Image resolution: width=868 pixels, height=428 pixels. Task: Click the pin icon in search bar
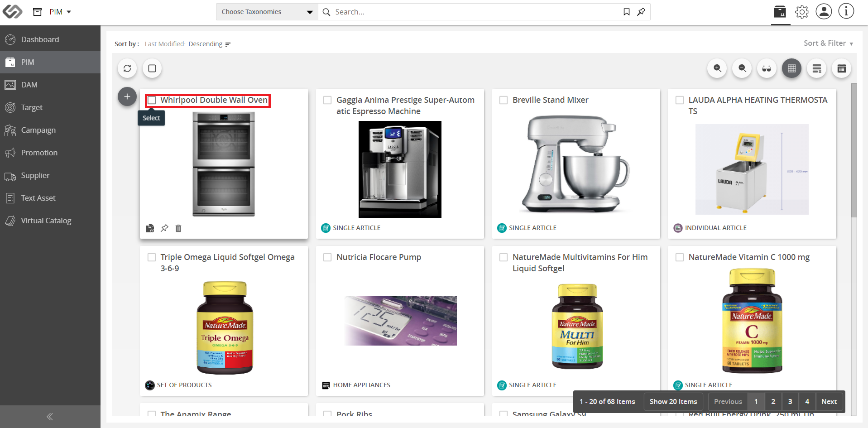click(x=641, y=12)
